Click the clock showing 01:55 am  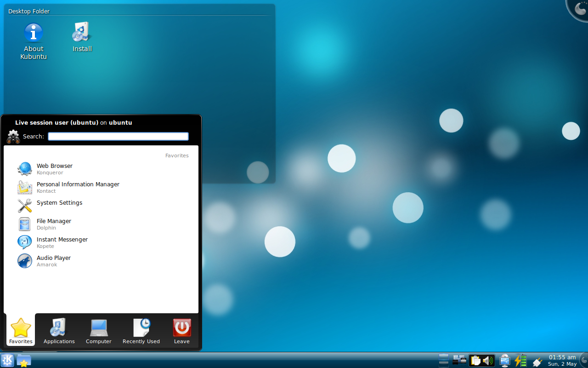[x=562, y=360]
